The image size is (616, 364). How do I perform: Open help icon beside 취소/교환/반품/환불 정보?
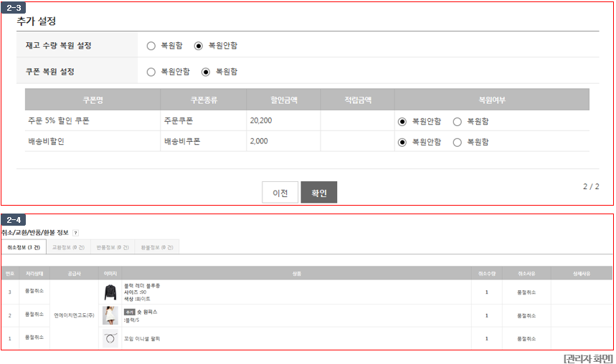(x=76, y=233)
